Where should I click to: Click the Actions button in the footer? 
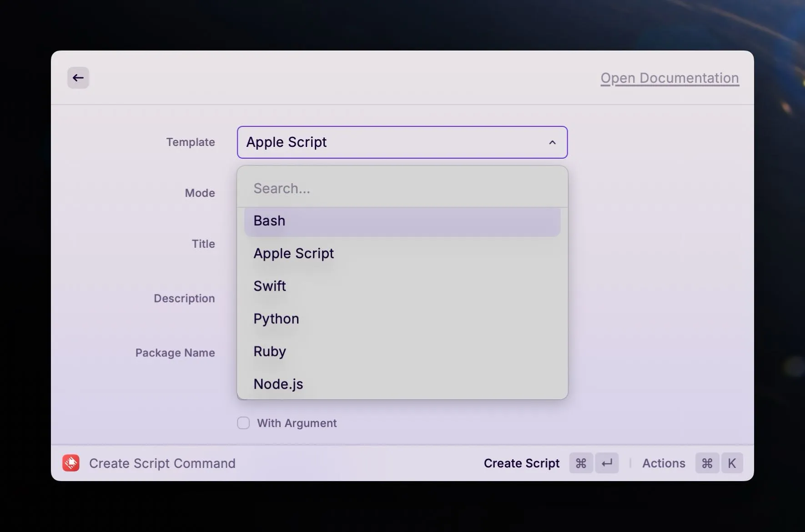click(664, 463)
